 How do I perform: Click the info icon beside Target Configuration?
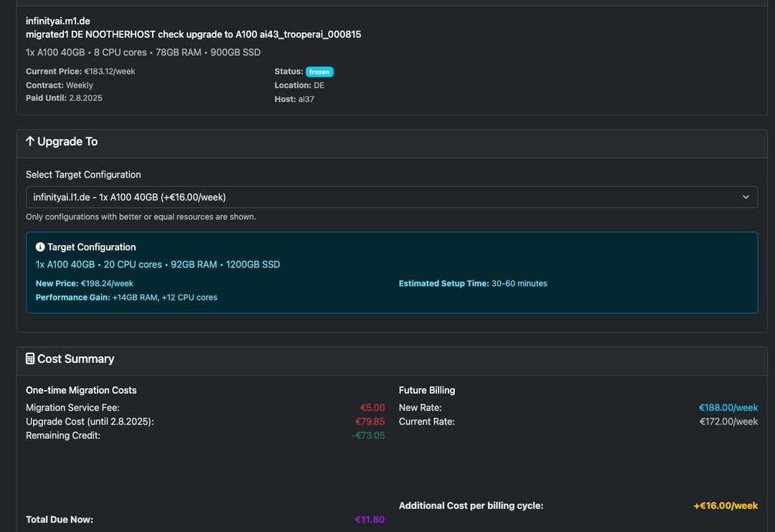click(x=40, y=247)
